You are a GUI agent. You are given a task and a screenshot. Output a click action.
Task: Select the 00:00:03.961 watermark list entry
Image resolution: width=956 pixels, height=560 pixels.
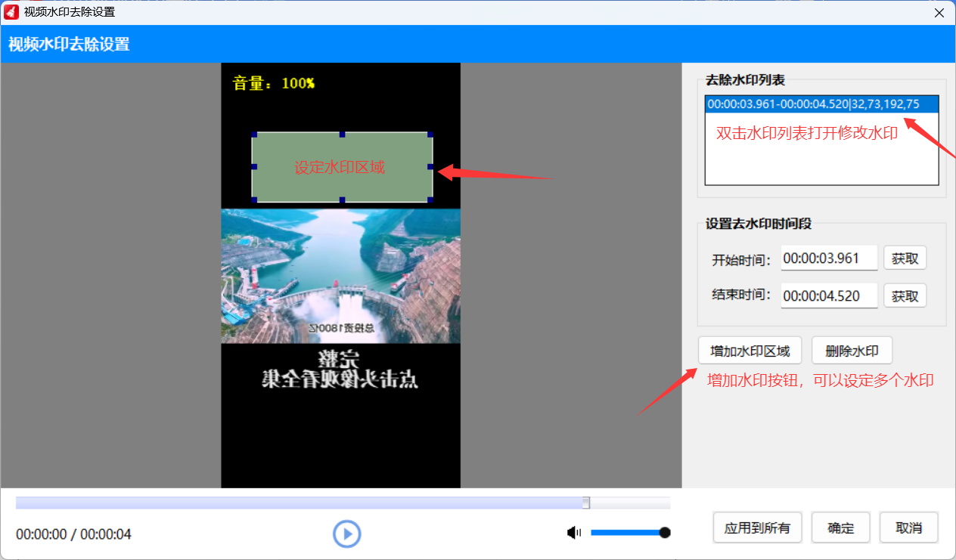point(814,104)
